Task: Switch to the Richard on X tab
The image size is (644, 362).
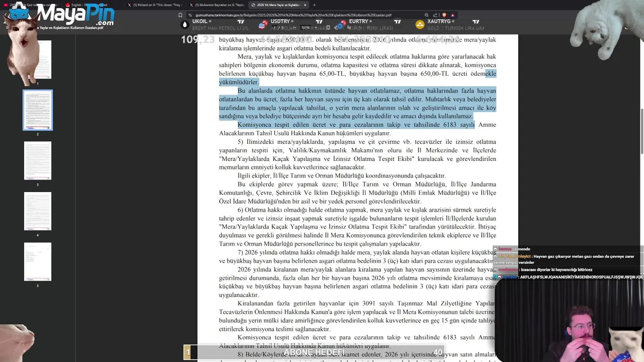Action: (x=154, y=5)
